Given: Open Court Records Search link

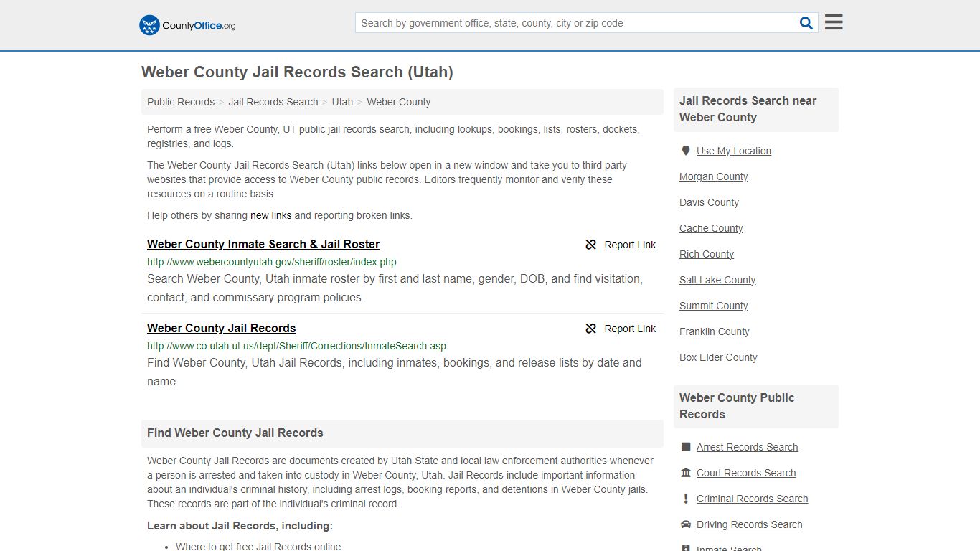Looking at the screenshot, I should click(x=746, y=473).
